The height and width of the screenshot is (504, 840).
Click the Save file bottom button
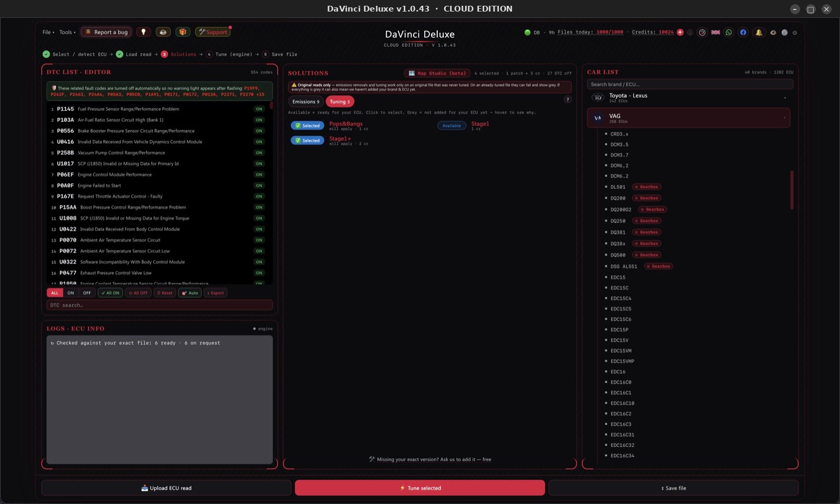[x=674, y=488]
